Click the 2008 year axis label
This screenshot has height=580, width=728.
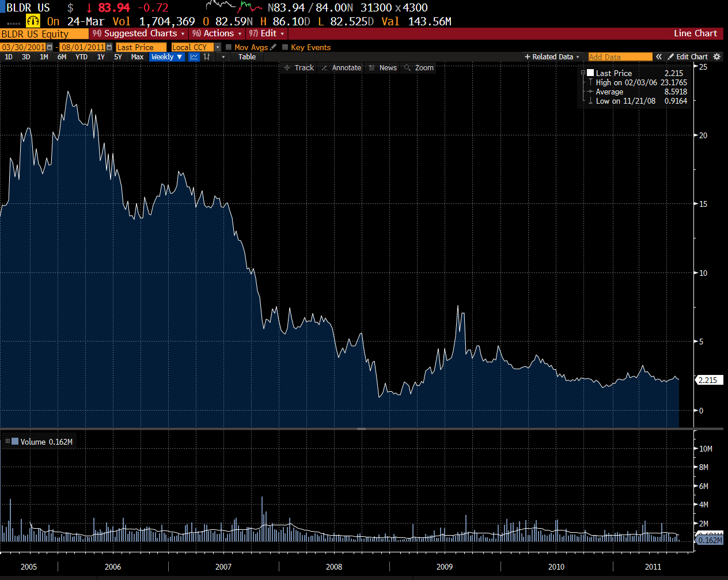(334, 567)
